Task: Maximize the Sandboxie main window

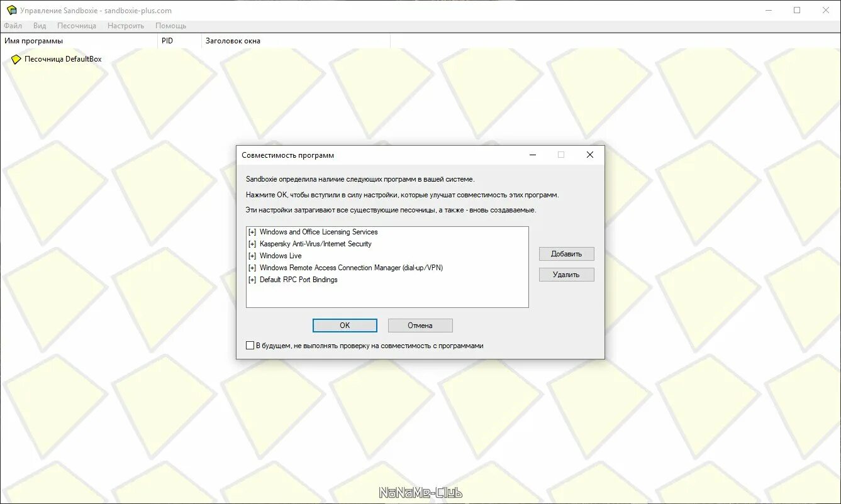Action: pyautogui.click(x=797, y=10)
